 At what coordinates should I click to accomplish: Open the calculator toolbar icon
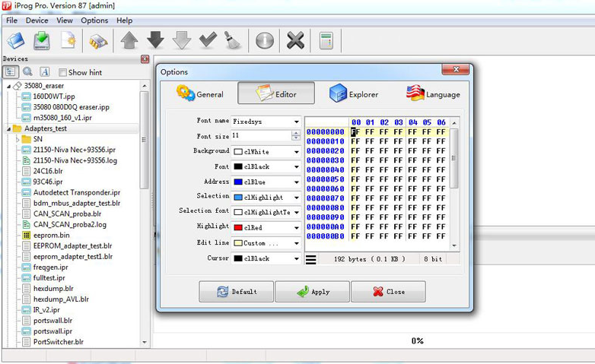click(x=326, y=41)
